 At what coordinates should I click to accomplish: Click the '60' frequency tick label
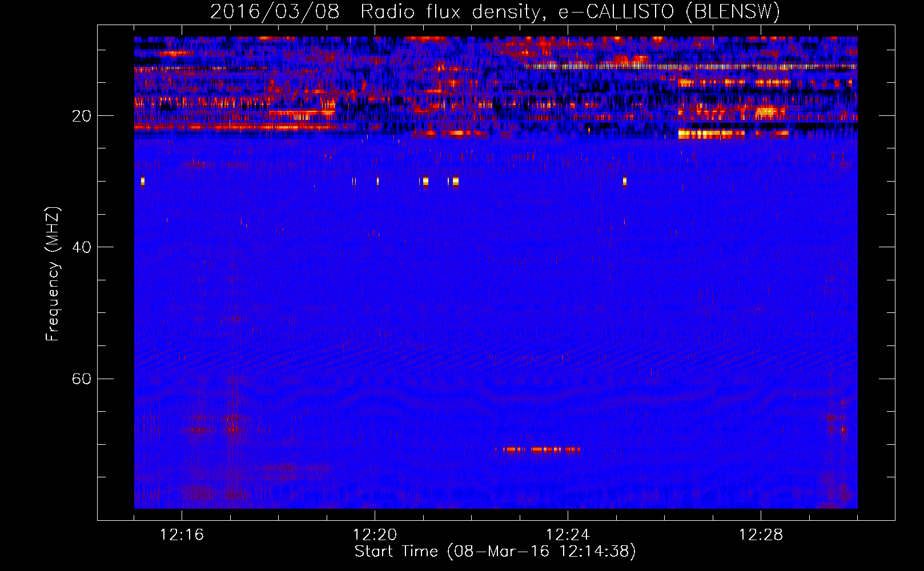(x=81, y=379)
